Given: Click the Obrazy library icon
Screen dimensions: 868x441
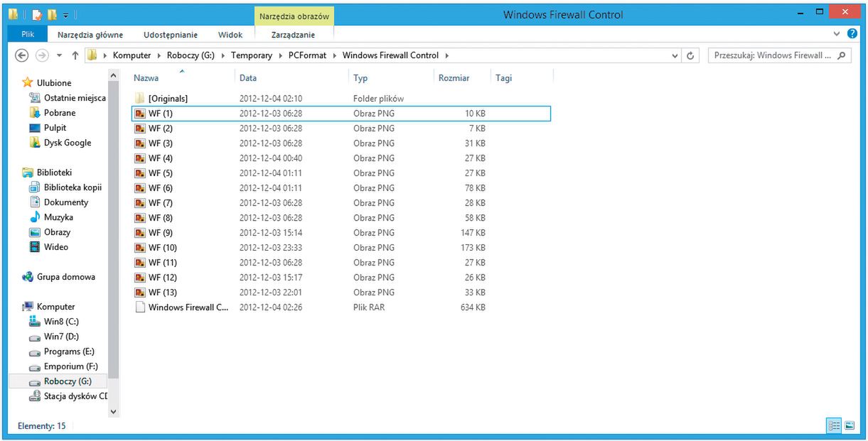Looking at the screenshot, I should [35, 232].
